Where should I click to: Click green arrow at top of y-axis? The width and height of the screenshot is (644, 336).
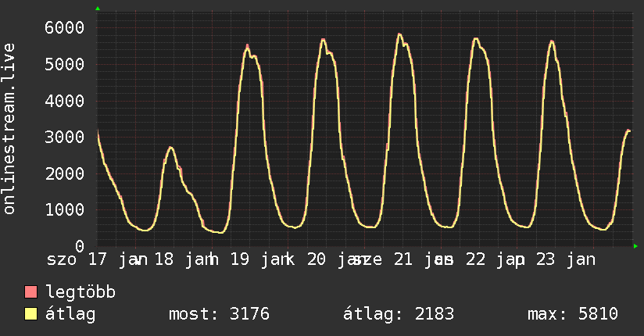(x=98, y=9)
